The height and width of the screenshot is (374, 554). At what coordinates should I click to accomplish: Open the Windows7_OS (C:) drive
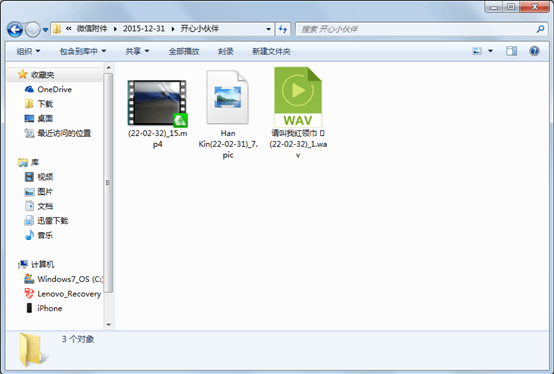[70, 279]
